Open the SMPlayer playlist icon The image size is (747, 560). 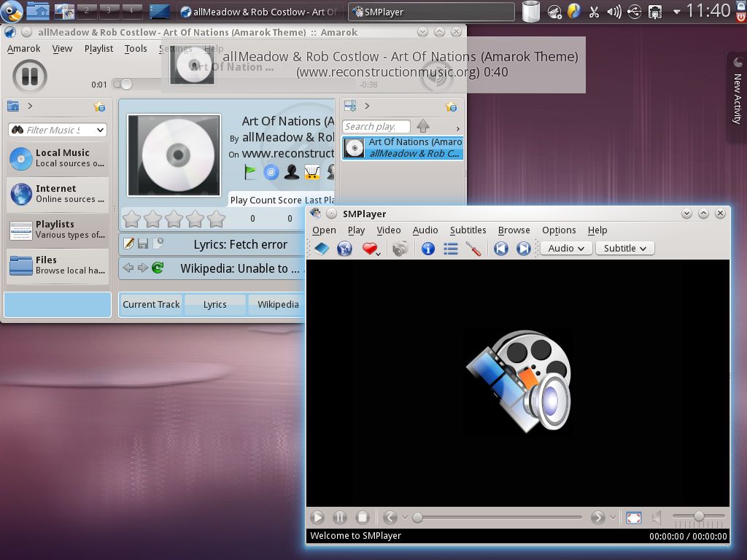(x=449, y=248)
